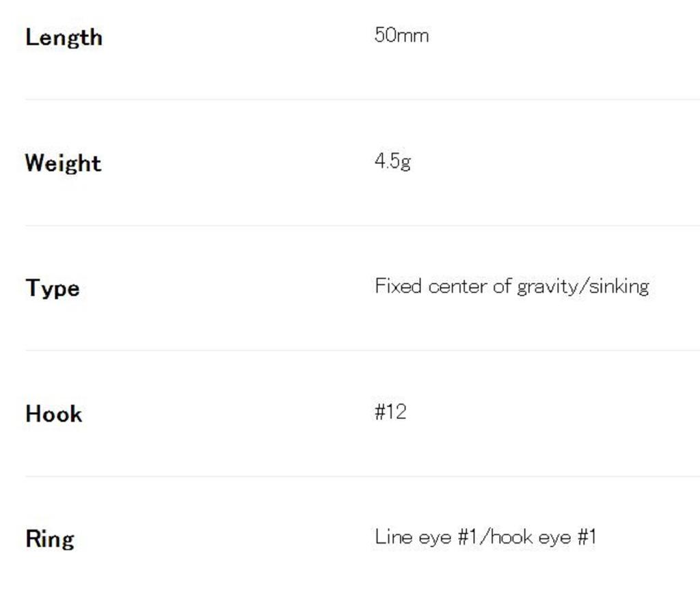700x591 pixels.
Task: Click the Line eye #1/hook eye #1 text
Action: pyautogui.click(x=485, y=537)
